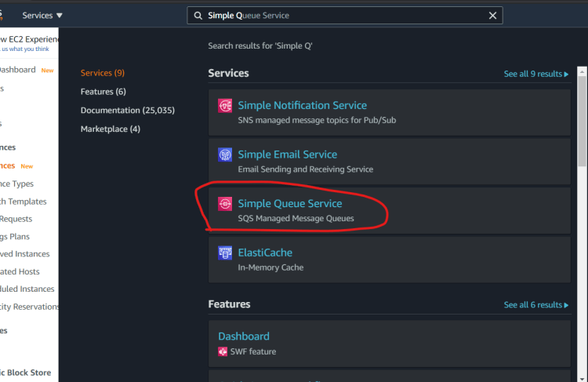
Task: Open the Dashboard SWF feature
Action: point(244,337)
